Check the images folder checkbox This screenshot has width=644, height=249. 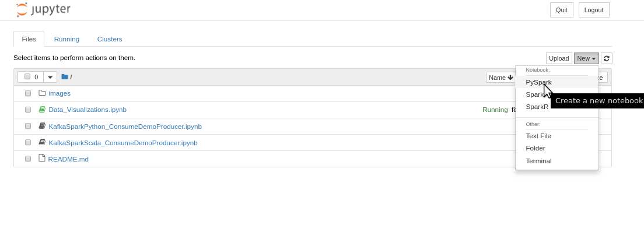point(28,93)
